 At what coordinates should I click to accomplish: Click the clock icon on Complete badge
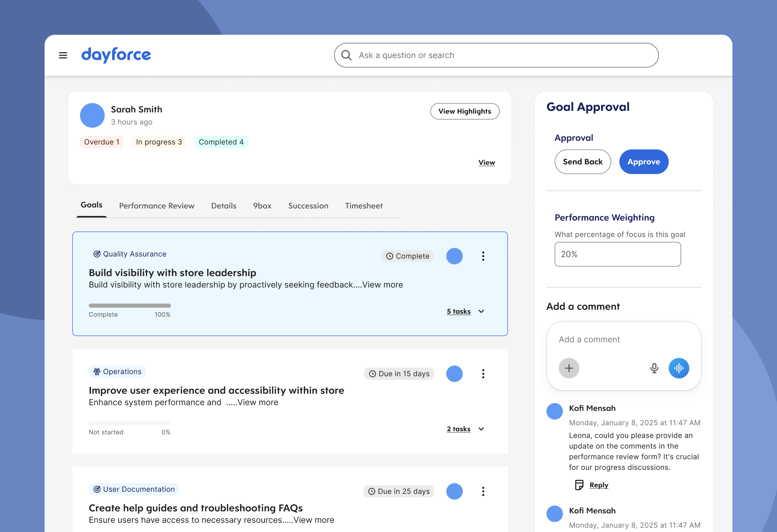390,256
